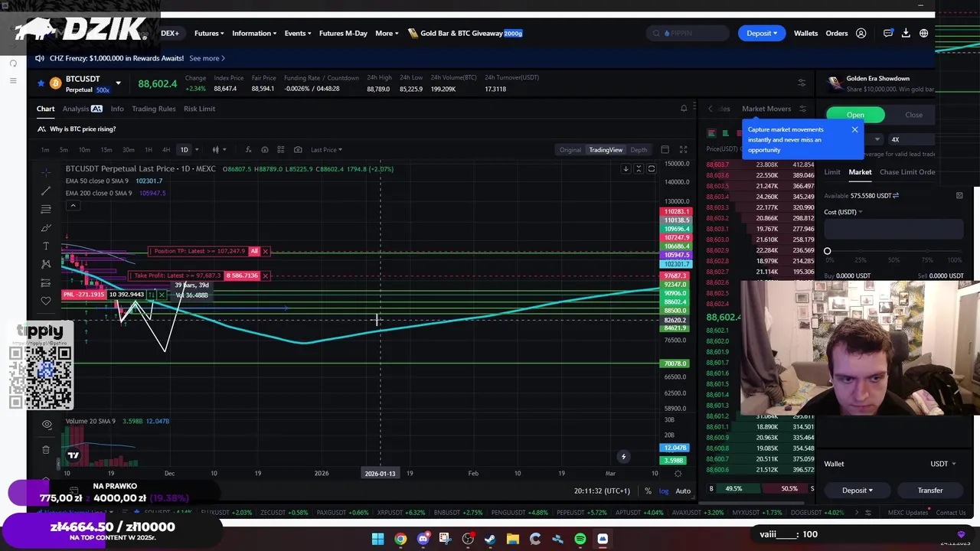Screen dimensions: 980x551
Task: Click the Market Movers filter settings icon
Action: [x=802, y=109]
